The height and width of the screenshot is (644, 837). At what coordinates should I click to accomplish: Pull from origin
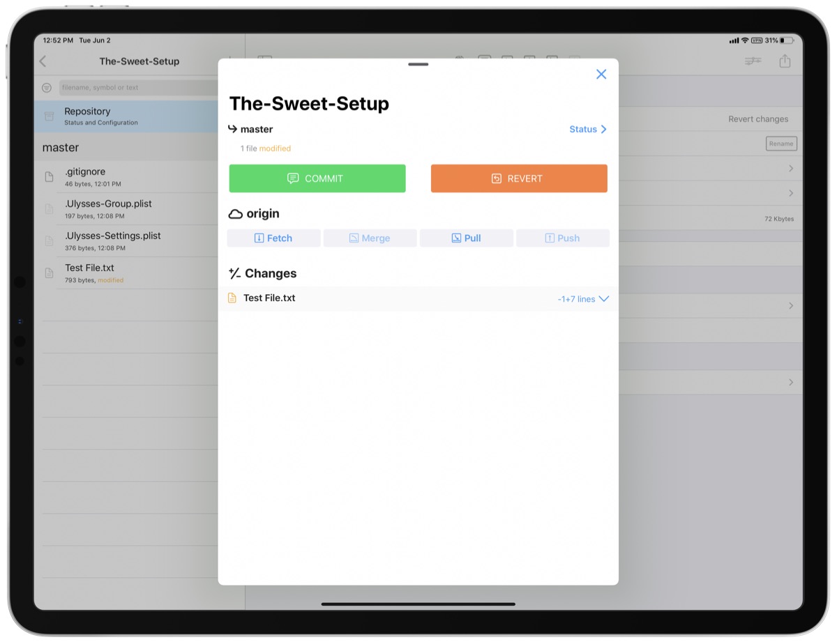(466, 238)
